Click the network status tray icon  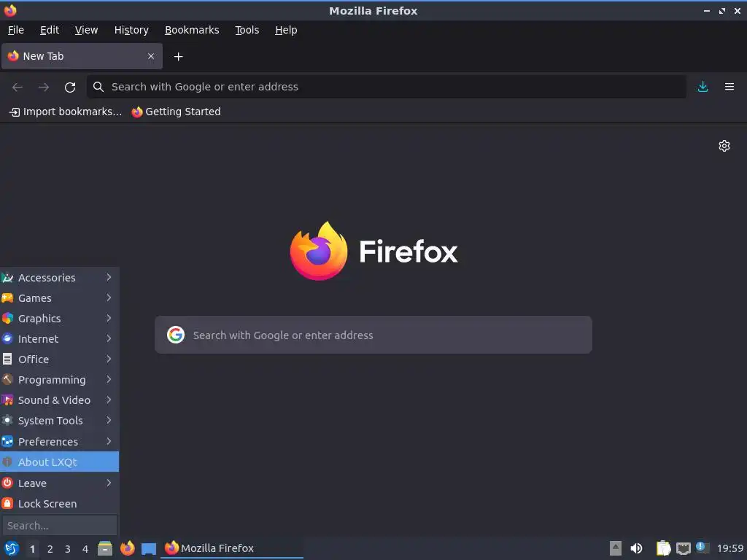683,548
